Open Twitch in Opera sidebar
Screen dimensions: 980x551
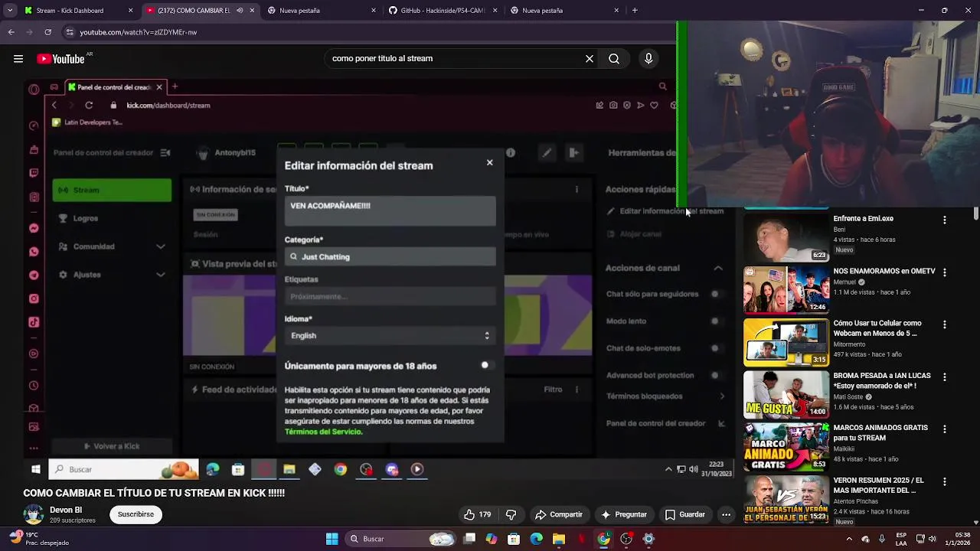[x=34, y=173]
